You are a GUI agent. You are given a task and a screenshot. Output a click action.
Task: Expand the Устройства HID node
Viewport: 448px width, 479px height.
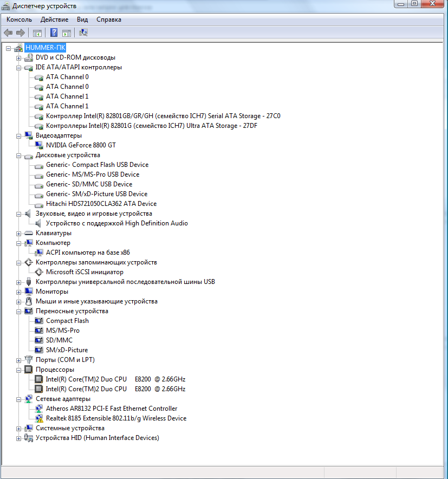tap(18, 438)
